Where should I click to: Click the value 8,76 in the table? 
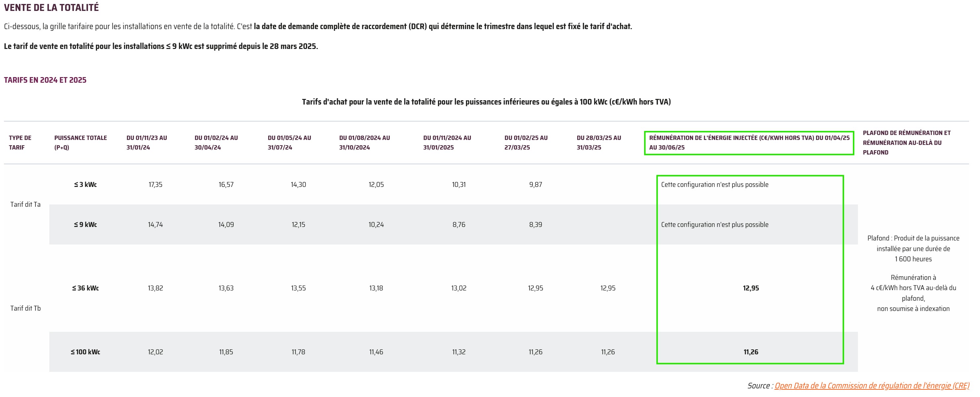pyautogui.click(x=459, y=225)
